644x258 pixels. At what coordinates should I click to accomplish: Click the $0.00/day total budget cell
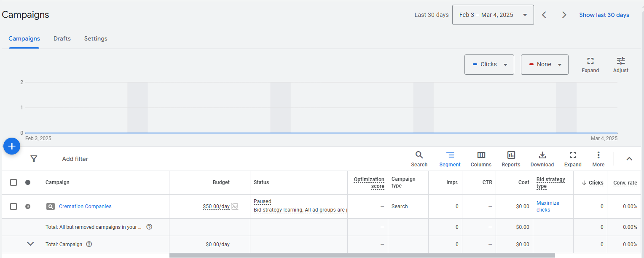tap(217, 244)
